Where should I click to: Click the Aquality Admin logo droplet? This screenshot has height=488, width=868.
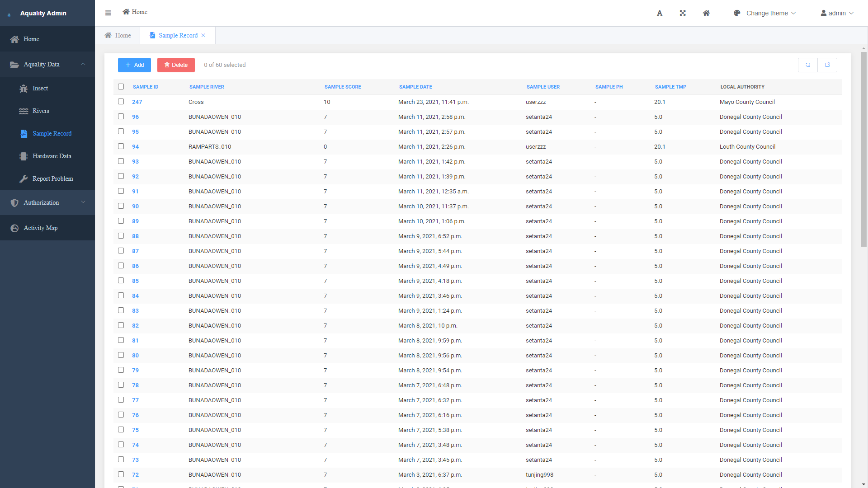(9, 15)
